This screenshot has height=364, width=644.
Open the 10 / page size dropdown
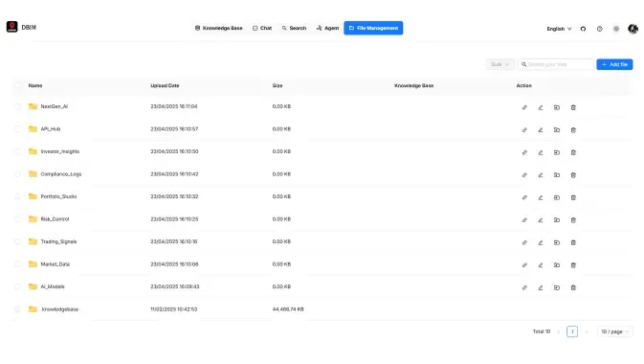[615, 331]
